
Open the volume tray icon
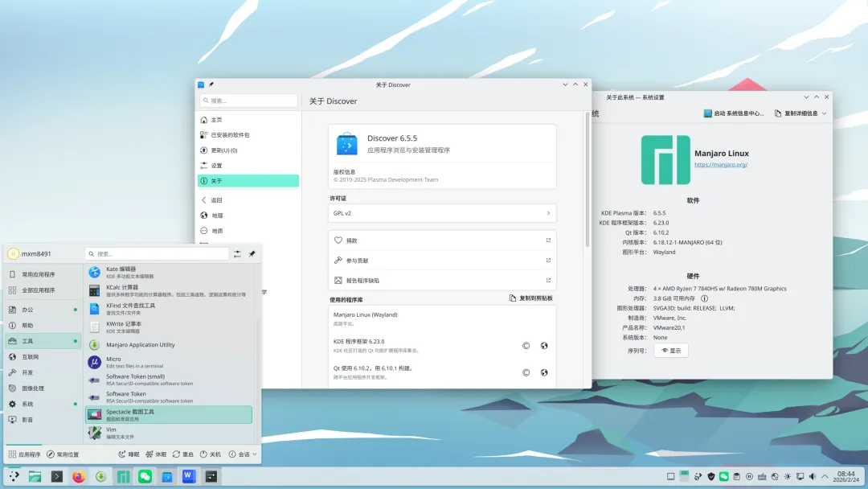click(x=812, y=476)
